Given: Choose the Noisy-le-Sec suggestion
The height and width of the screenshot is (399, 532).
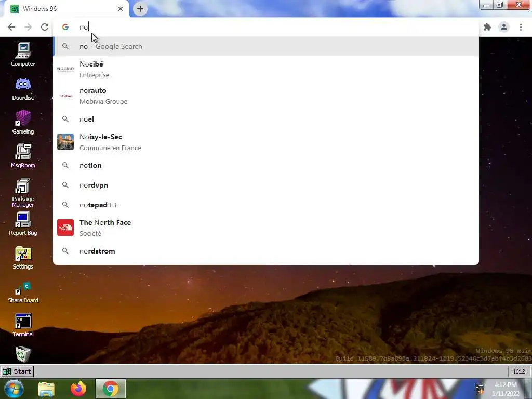Looking at the screenshot, I should coord(266,142).
